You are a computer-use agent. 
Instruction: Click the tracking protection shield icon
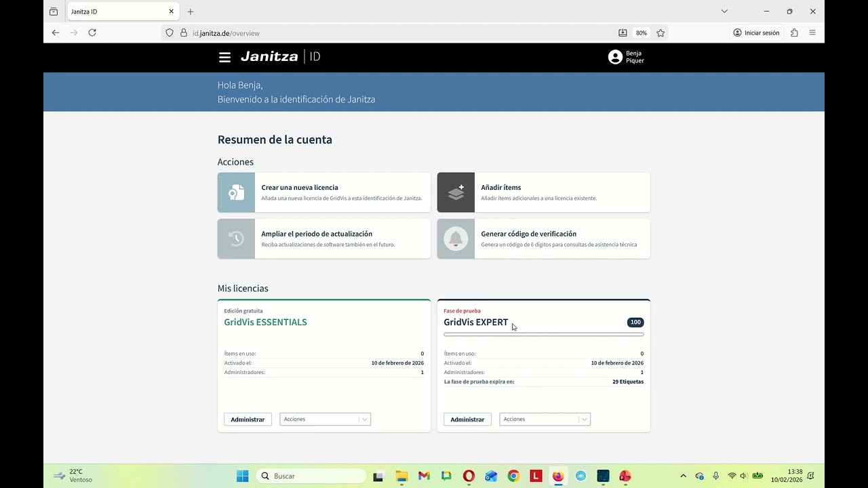(170, 33)
